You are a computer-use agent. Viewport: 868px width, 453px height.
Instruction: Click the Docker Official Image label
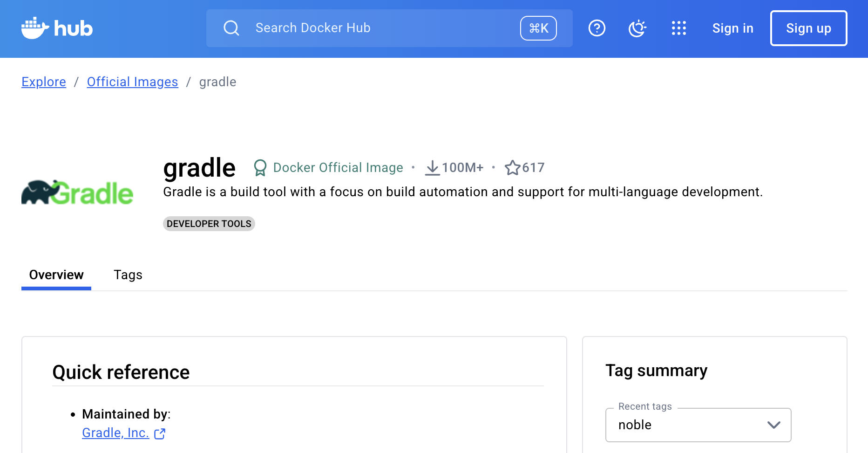pos(338,168)
